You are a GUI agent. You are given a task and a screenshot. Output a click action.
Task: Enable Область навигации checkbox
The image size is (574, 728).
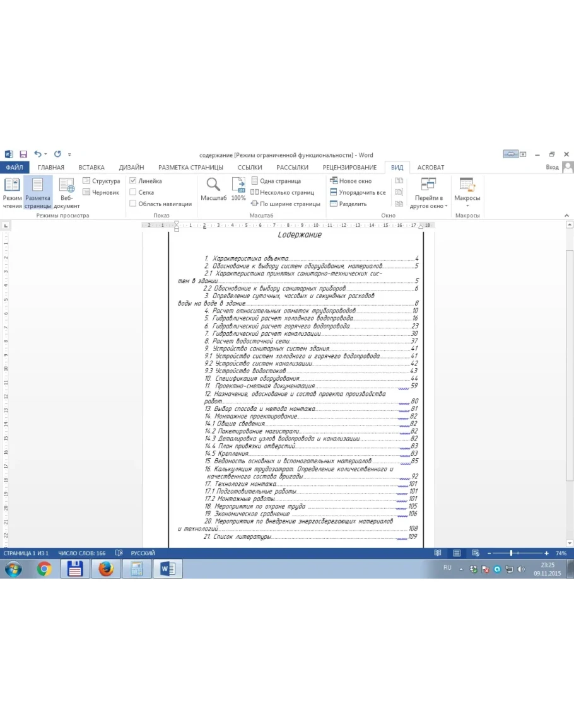click(x=133, y=204)
